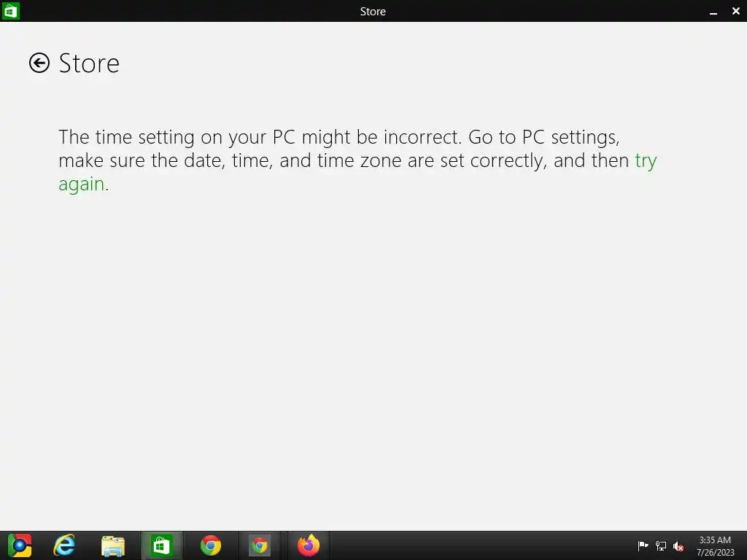Launch Internet Explorer from the taskbar
The image size is (747, 560).
[64, 545]
